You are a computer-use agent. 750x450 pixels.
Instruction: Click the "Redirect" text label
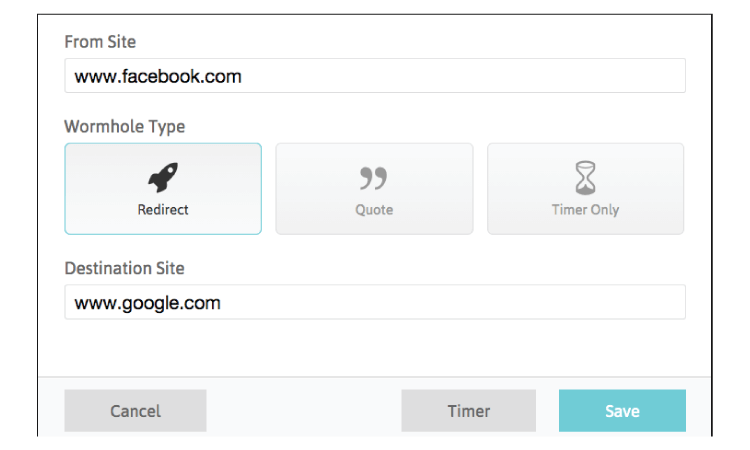(x=163, y=210)
